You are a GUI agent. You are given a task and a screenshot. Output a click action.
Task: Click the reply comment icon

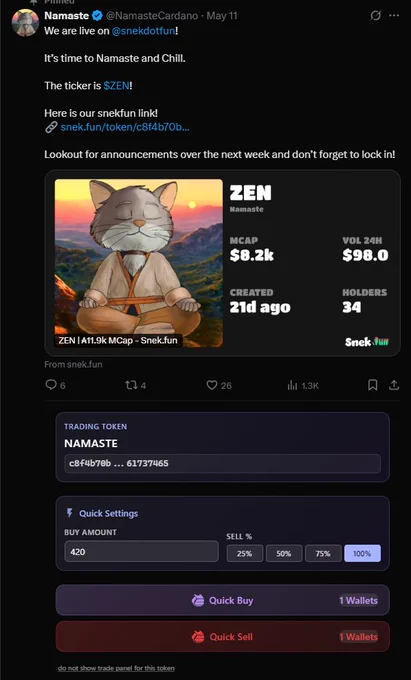[x=51, y=385]
